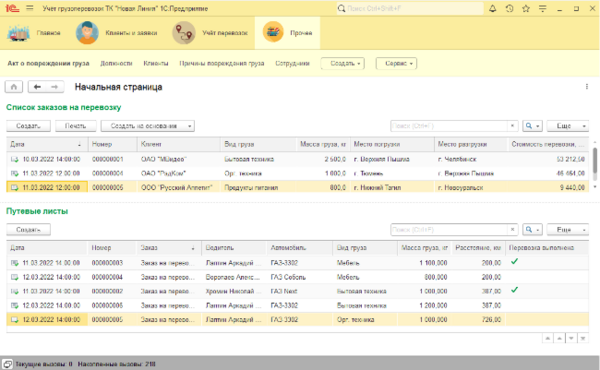
Task: Open the orders list Еще menu
Action: 568,126
